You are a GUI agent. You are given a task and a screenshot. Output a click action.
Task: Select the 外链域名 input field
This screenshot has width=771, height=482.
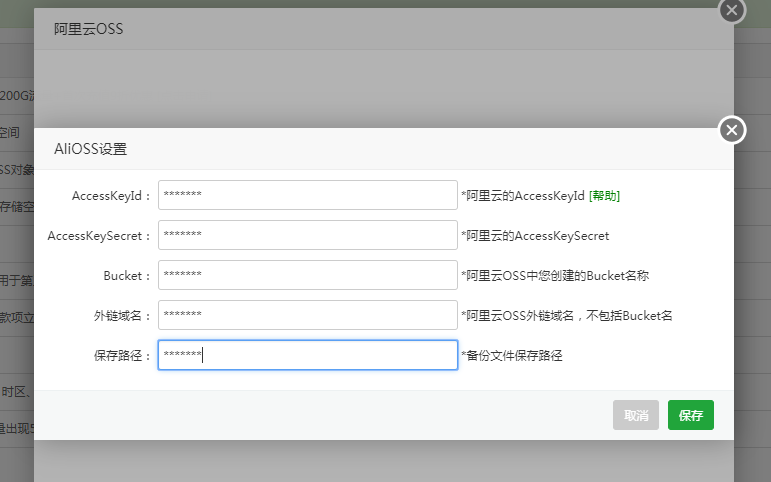coord(308,315)
